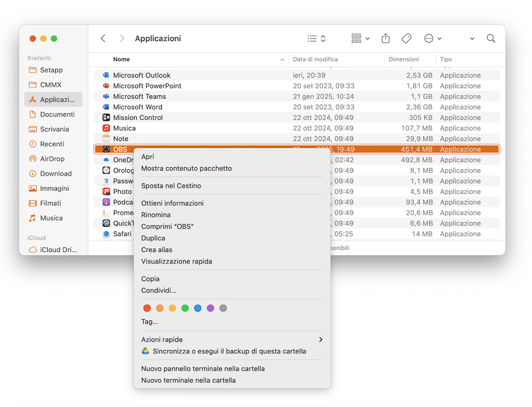
Task: Click the tag toolbar icon
Action: coord(406,39)
